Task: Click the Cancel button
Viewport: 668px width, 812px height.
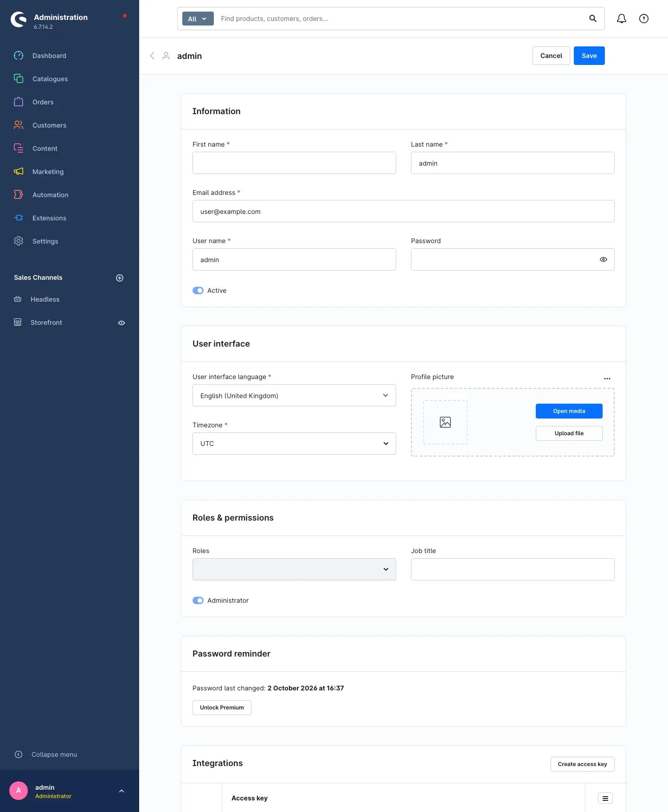Action: click(551, 56)
